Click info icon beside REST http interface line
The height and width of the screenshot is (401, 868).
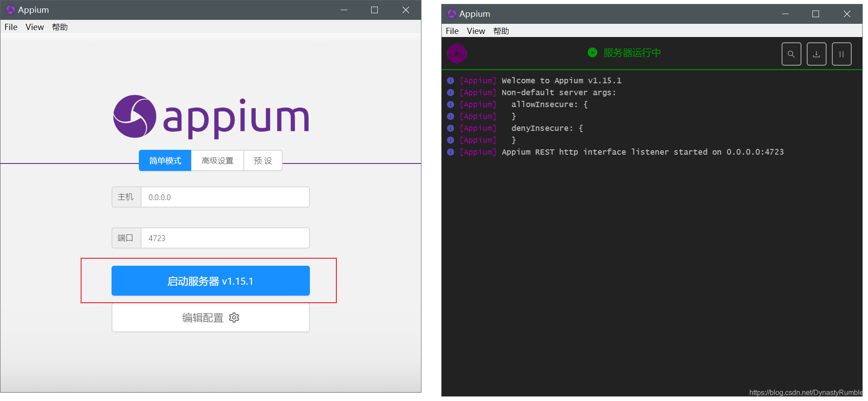451,152
